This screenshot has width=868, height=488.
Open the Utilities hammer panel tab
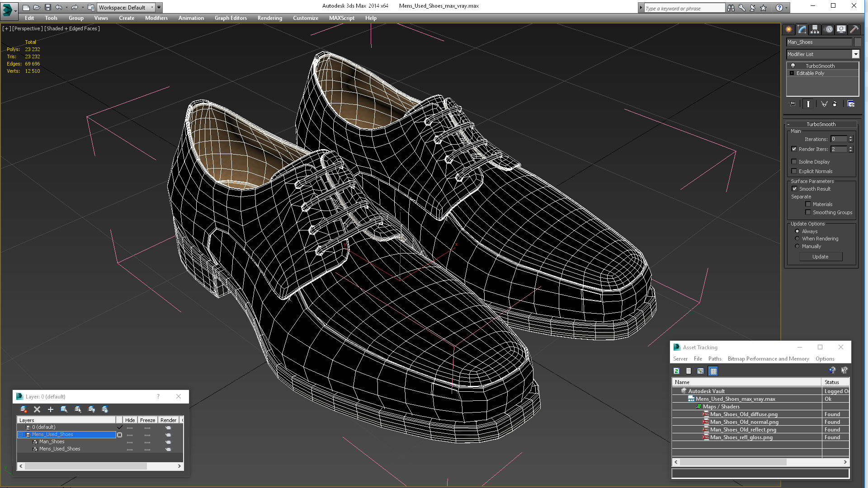(854, 29)
